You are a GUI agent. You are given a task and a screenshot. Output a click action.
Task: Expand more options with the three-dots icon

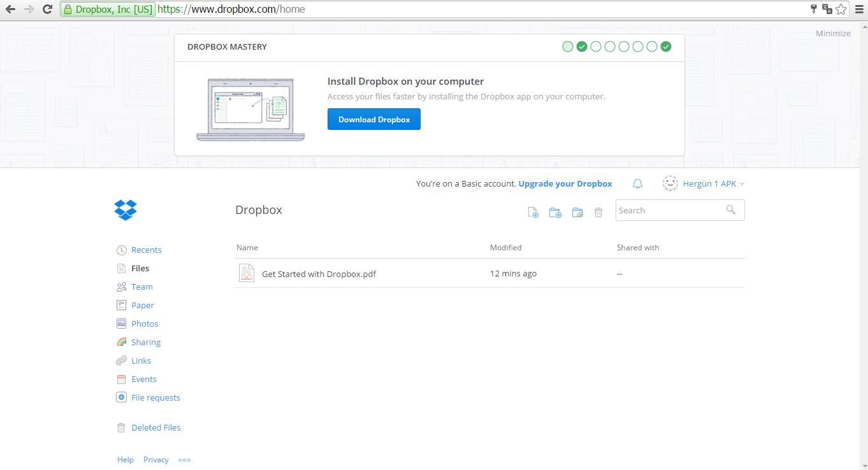pos(184,460)
